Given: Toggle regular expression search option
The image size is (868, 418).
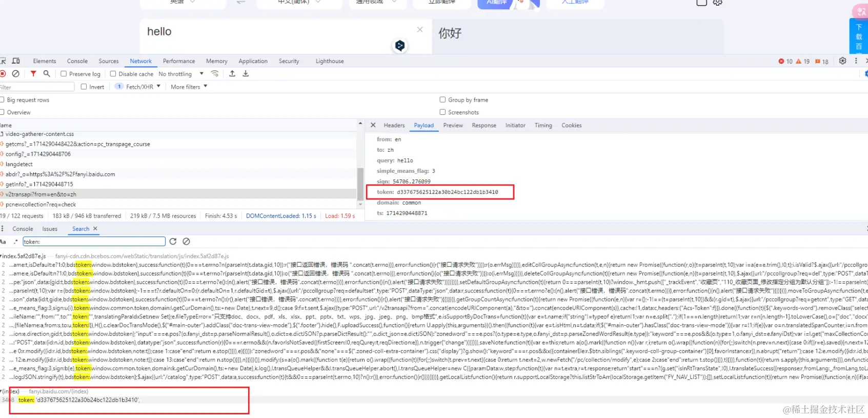Looking at the screenshot, I should tap(16, 242).
